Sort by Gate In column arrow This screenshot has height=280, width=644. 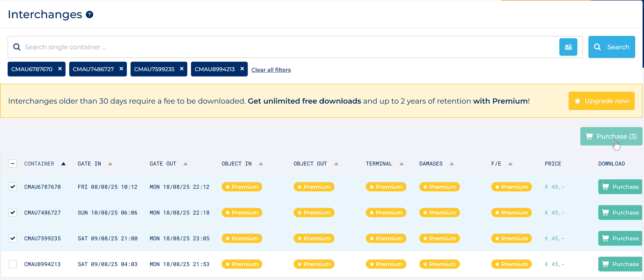click(110, 164)
